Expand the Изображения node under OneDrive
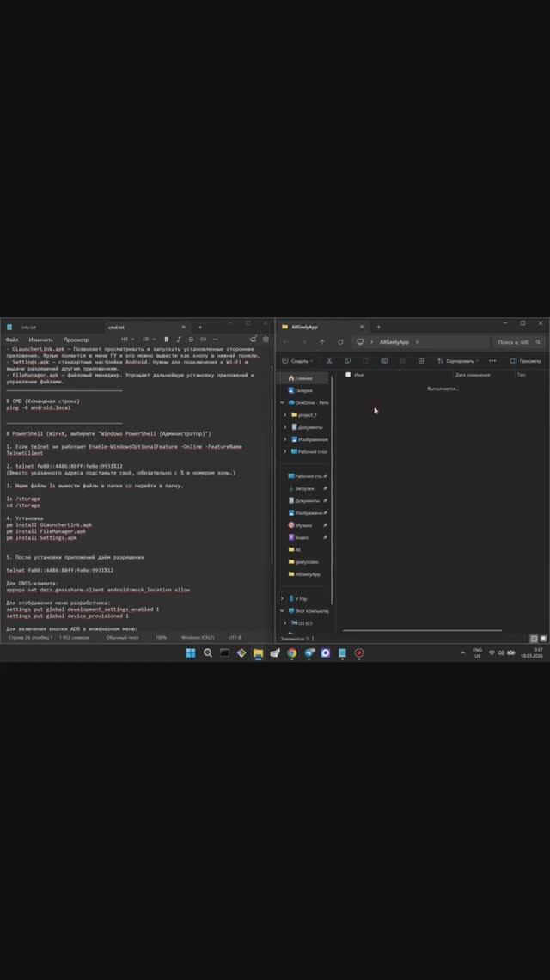550x980 pixels. click(x=285, y=439)
